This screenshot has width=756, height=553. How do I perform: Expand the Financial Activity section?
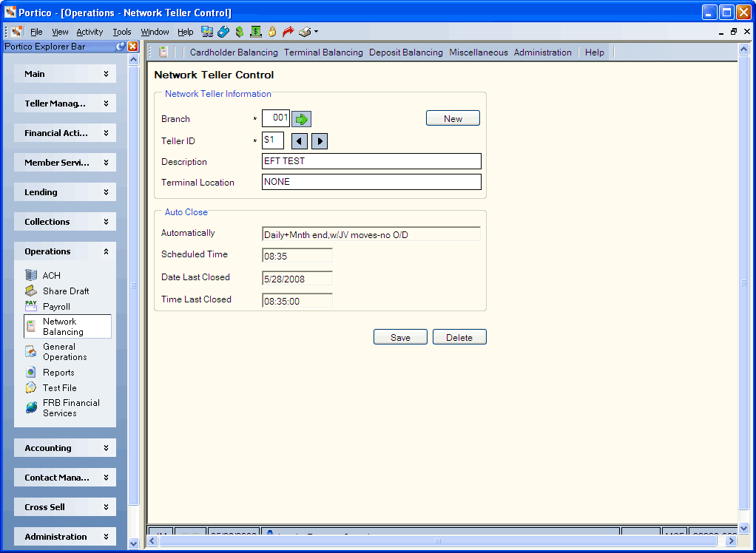coord(65,133)
